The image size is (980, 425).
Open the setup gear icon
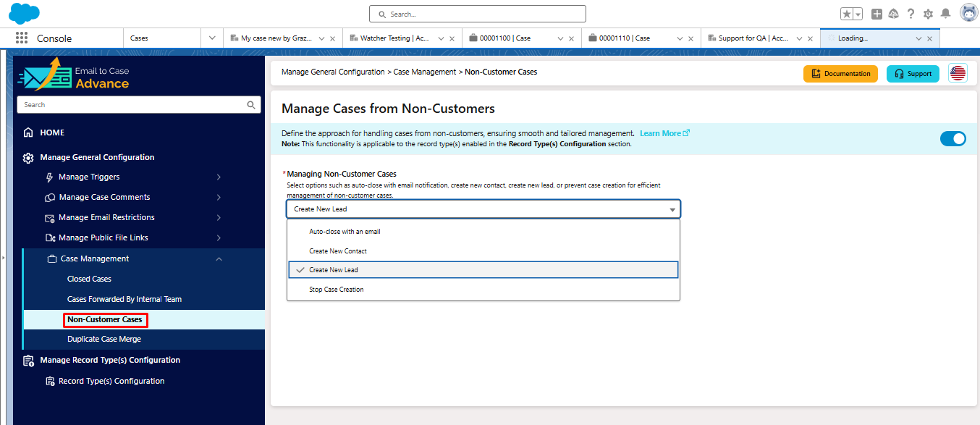pyautogui.click(x=928, y=14)
